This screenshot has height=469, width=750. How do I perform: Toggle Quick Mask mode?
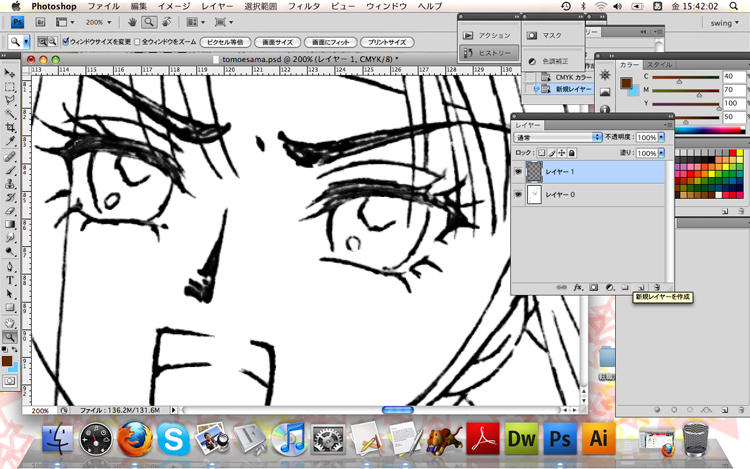tap(10, 381)
